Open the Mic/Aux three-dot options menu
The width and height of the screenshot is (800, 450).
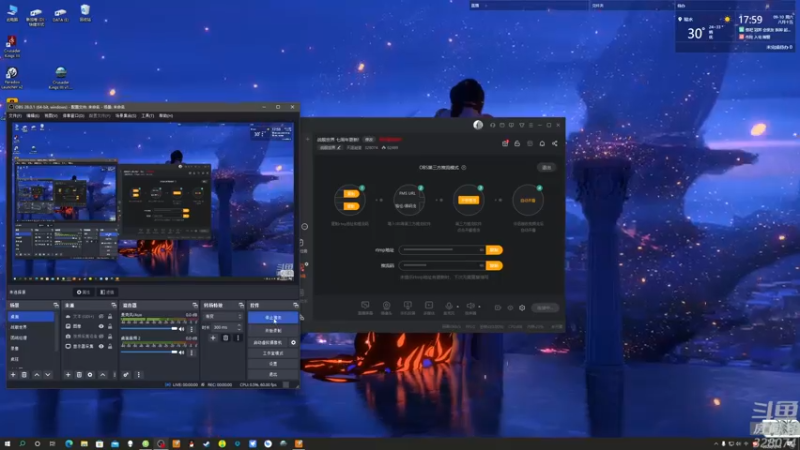click(x=192, y=329)
